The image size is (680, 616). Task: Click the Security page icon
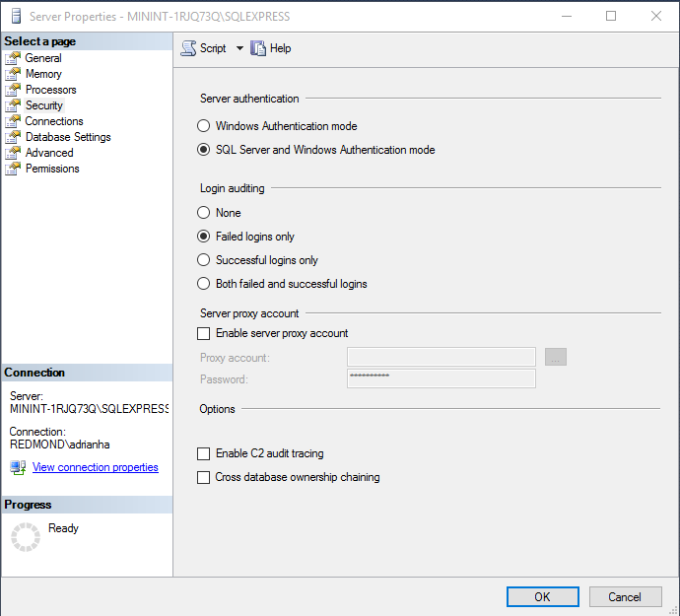coord(13,105)
